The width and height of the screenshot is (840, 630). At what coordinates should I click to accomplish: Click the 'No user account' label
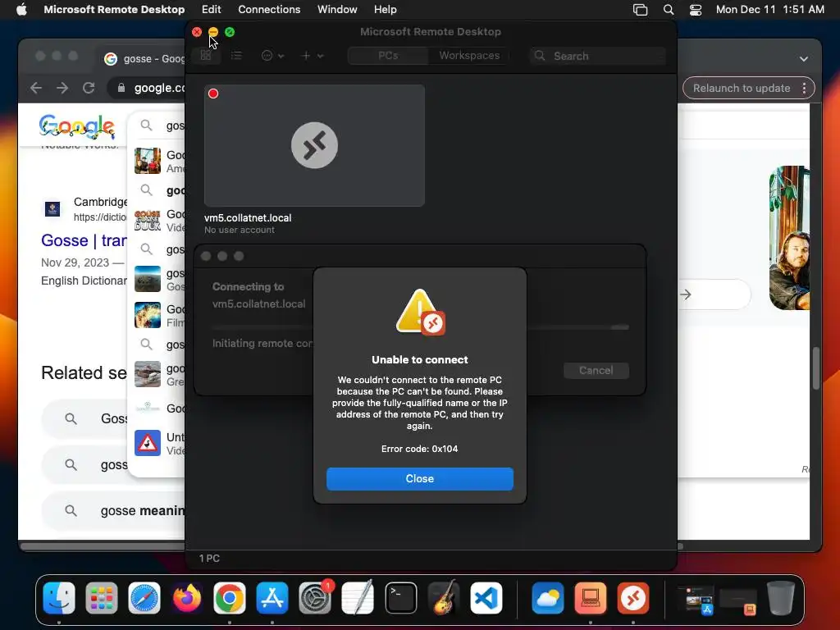click(x=240, y=230)
